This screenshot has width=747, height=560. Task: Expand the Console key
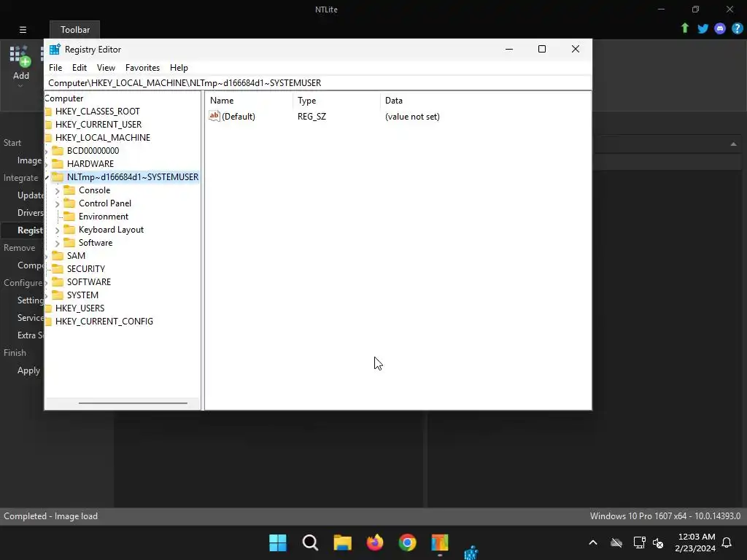coord(57,190)
